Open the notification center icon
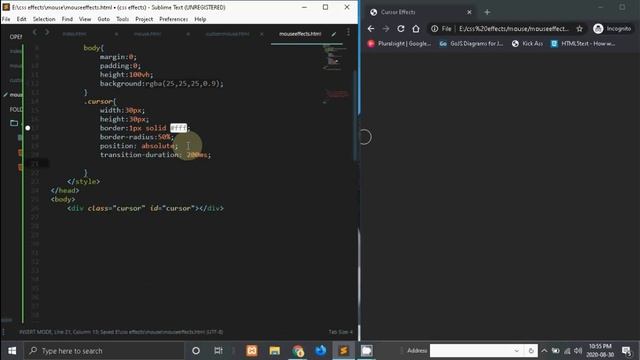 pyautogui.click(x=626, y=351)
